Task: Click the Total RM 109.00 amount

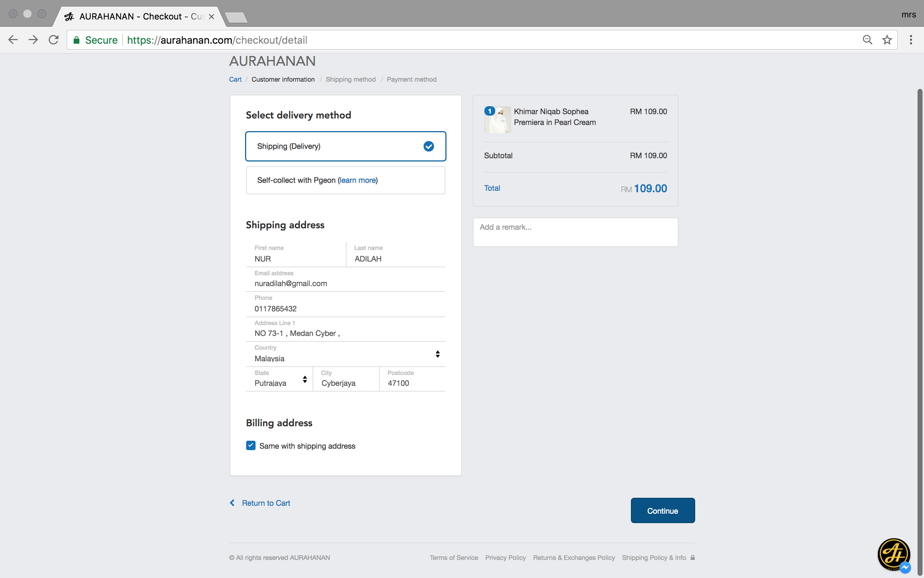Action: coord(644,189)
